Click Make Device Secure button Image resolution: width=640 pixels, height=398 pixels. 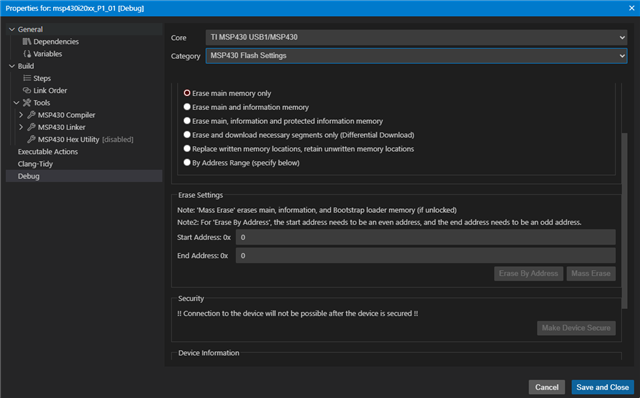point(576,328)
